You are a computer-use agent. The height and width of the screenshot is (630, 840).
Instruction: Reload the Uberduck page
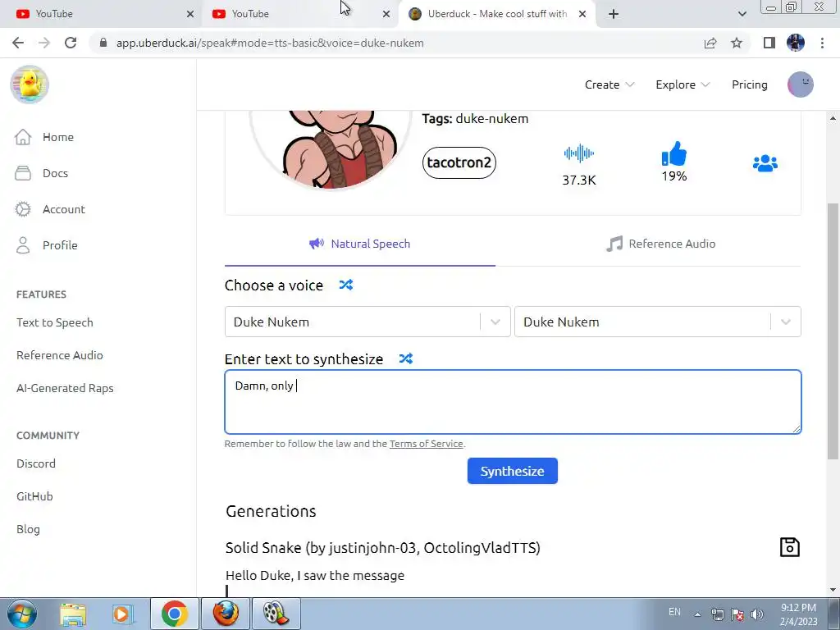click(x=71, y=43)
